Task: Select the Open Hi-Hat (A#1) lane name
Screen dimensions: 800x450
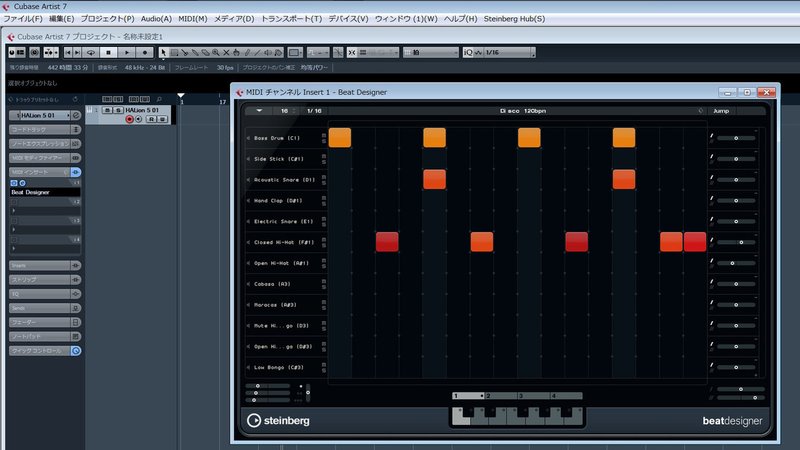Action: tap(281, 263)
